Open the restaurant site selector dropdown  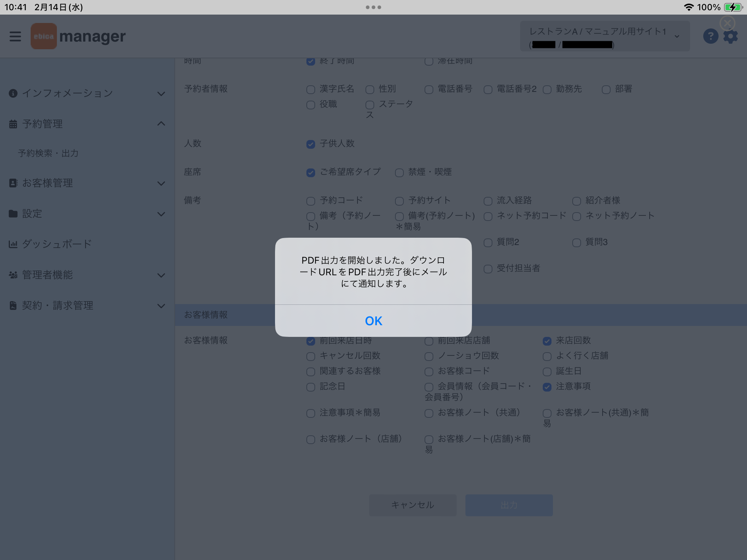[605, 36]
